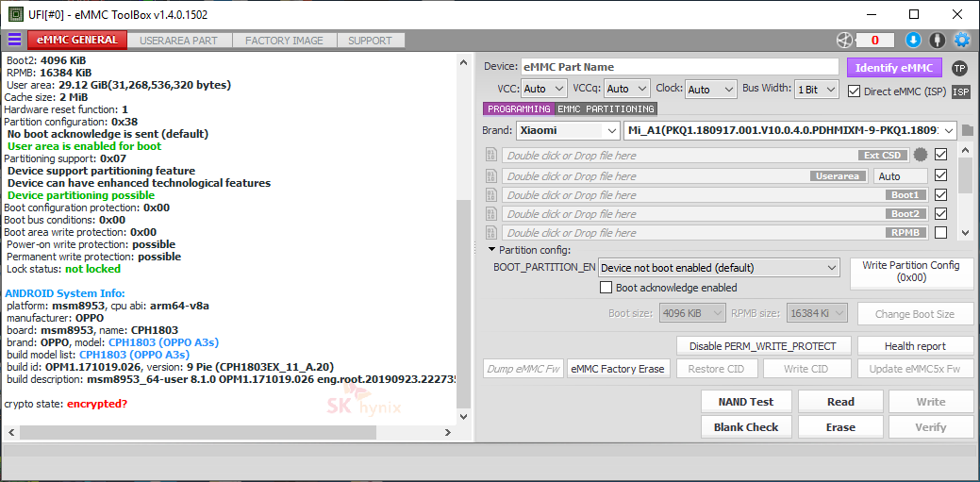Open the VCC voltage dropdown
Image resolution: width=980 pixels, height=482 pixels.
[543, 90]
